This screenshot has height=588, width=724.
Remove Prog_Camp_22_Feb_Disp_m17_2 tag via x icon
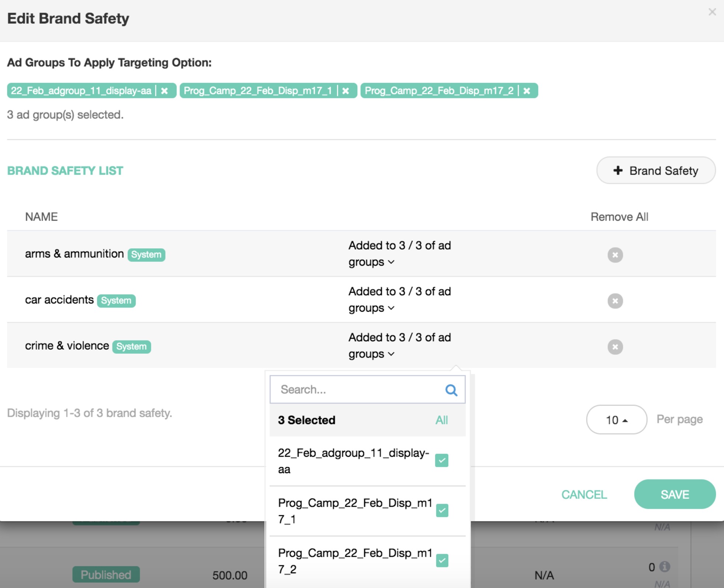(527, 91)
